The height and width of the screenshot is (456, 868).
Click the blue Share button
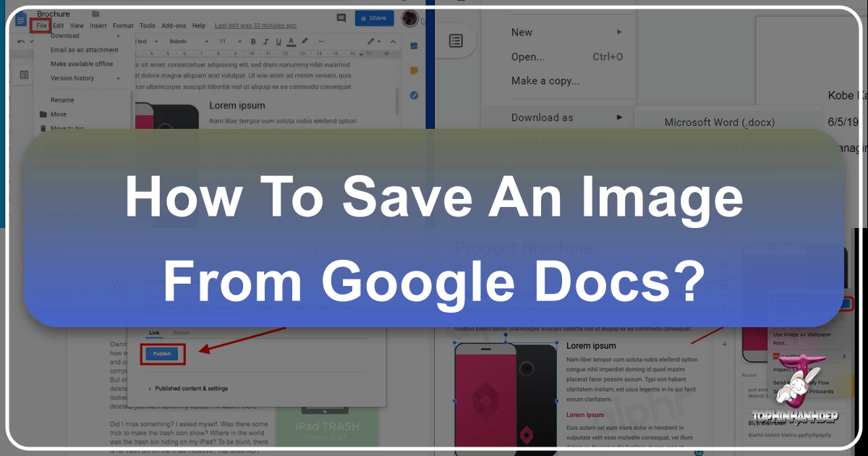tap(372, 18)
